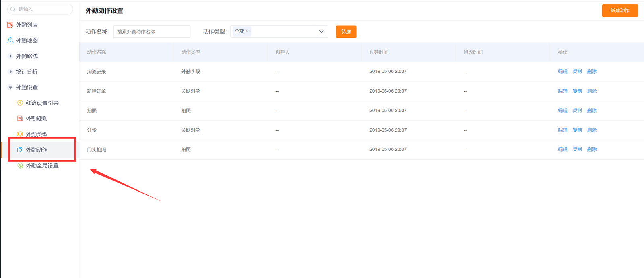Click the magnifier icon in sidebar search
Image resolution: width=644 pixels, height=278 pixels.
[x=13, y=9]
